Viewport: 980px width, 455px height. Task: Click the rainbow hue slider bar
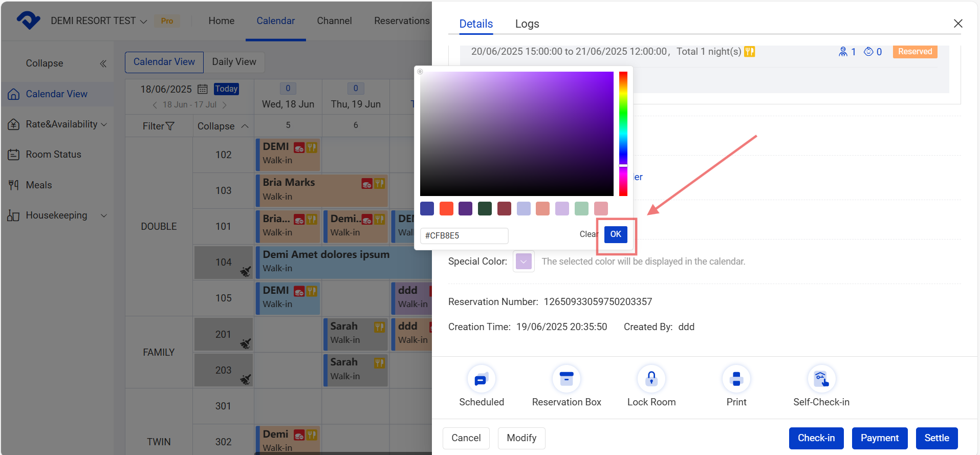point(623,133)
